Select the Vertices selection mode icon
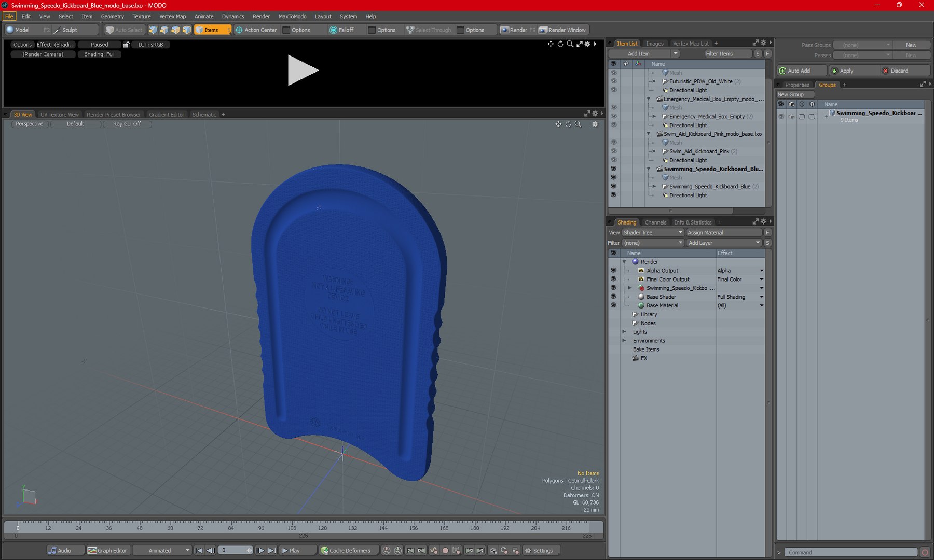934x560 pixels. pos(153,30)
